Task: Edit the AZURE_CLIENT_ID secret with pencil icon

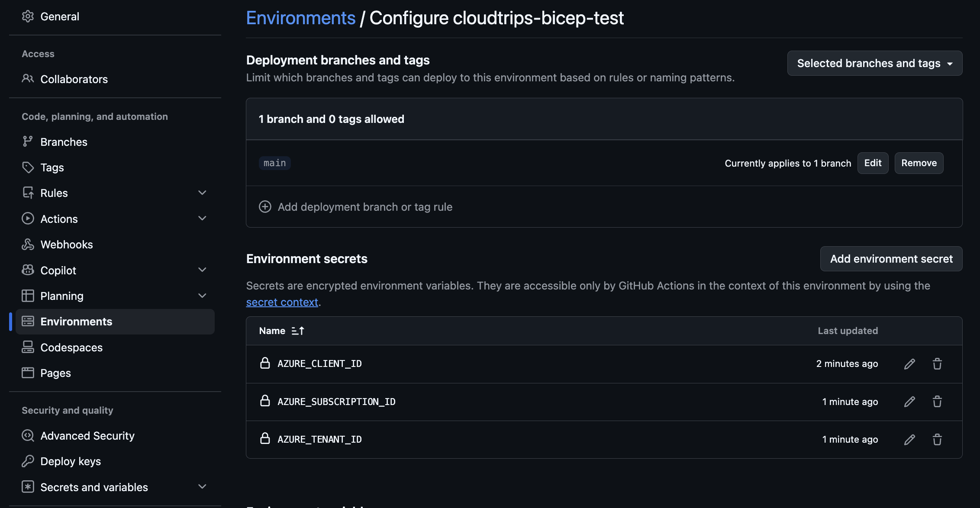Action: pos(909,364)
